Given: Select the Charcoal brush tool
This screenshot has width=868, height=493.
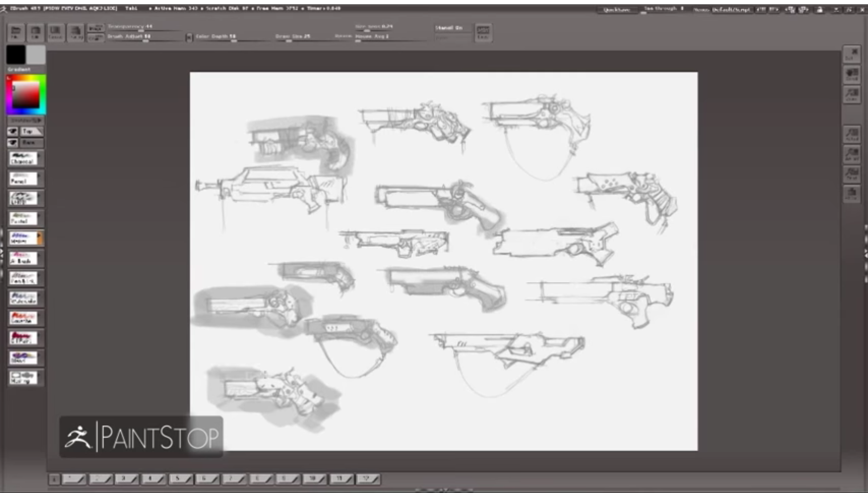Looking at the screenshot, I should pos(23,158).
